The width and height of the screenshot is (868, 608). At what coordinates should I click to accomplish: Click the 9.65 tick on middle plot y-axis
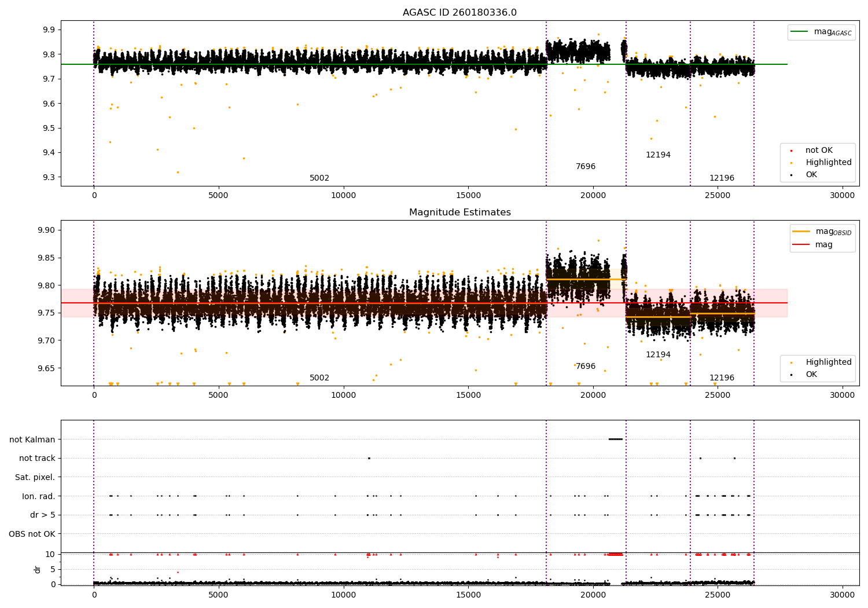(47, 368)
